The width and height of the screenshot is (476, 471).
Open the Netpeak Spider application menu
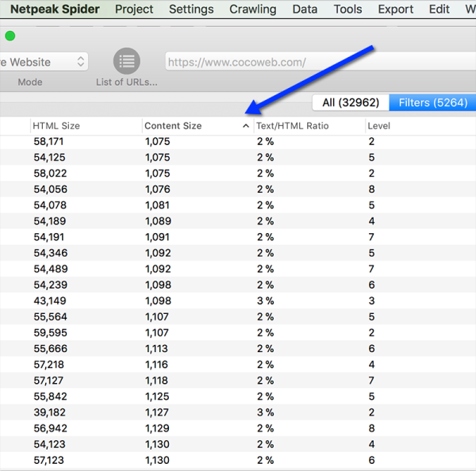click(x=54, y=10)
